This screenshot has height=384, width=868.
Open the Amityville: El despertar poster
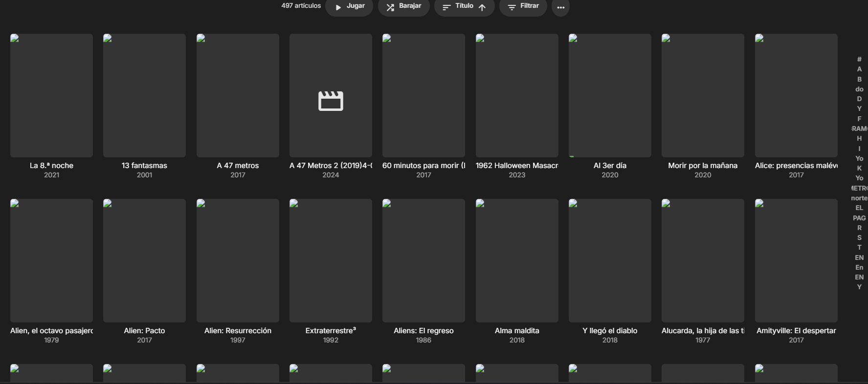[796, 260]
